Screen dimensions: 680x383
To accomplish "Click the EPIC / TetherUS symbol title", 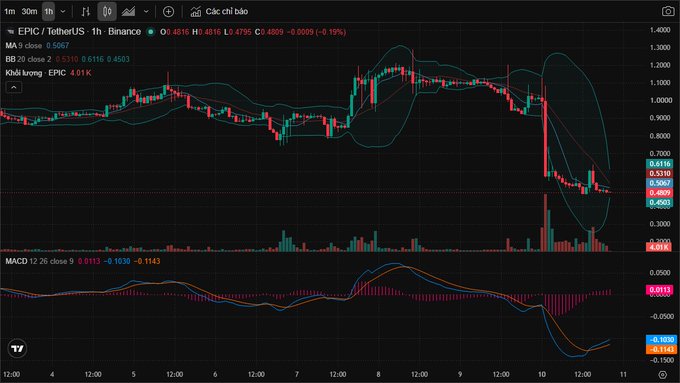I will [79, 32].
